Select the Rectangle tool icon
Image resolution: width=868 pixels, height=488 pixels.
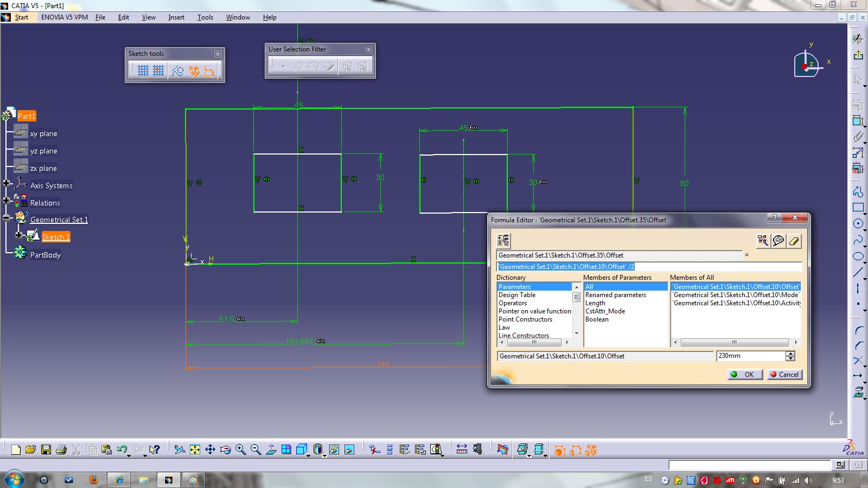[x=858, y=207]
